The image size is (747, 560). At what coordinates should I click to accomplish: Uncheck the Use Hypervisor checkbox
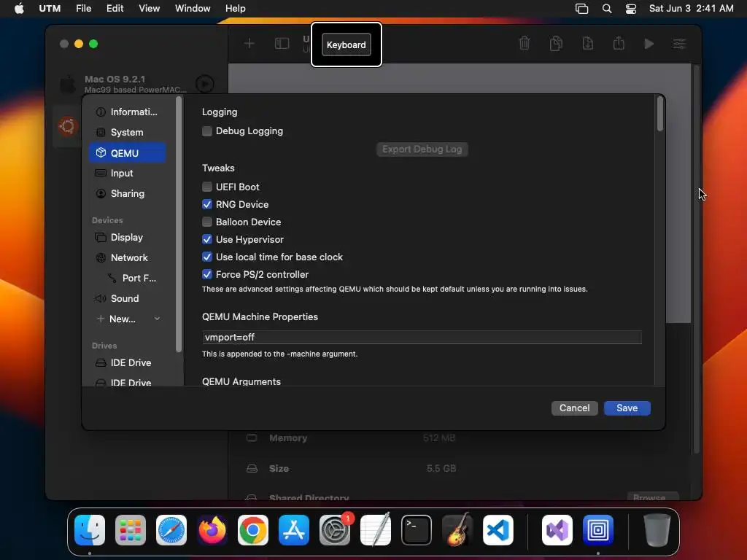206,239
